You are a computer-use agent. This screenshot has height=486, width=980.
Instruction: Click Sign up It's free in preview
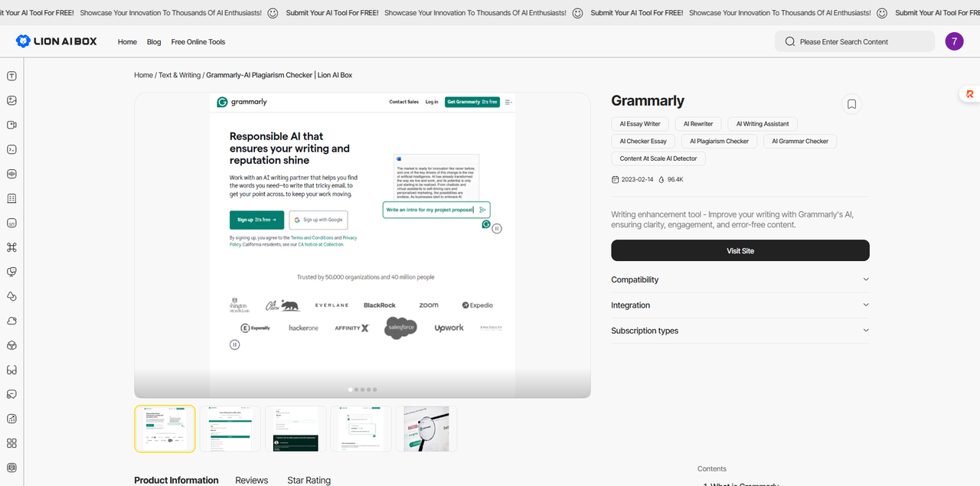pos(256,220)
